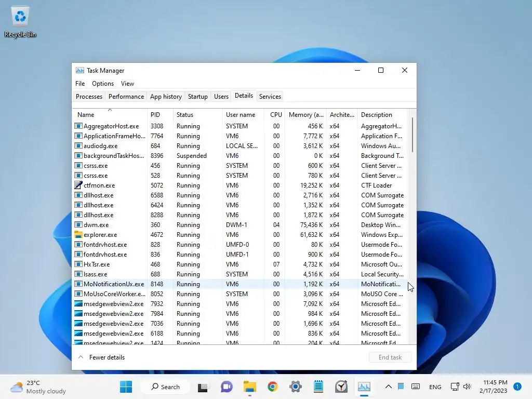Click the HxTsr.exe process icon
The height and width of the screenshot is (399, 532).
[78, 264]
